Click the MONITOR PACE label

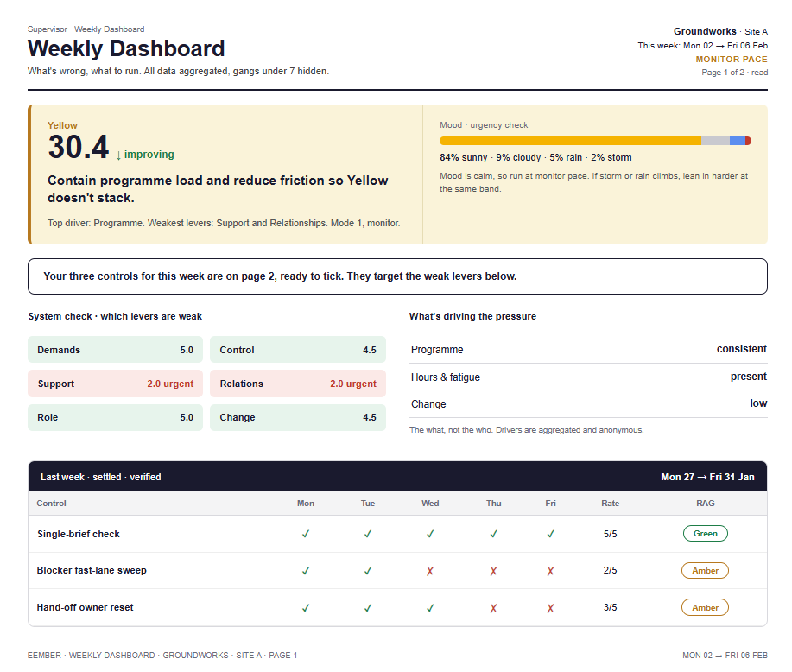732,59
